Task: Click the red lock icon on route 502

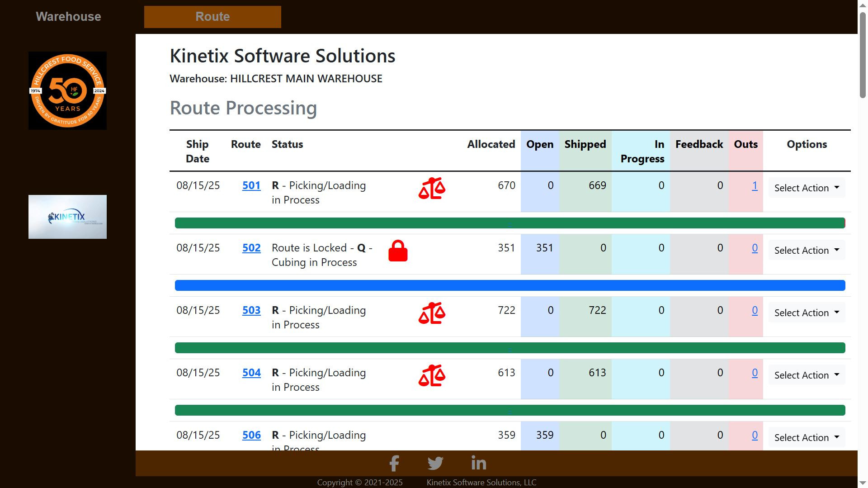Action: tap(398, 251)
